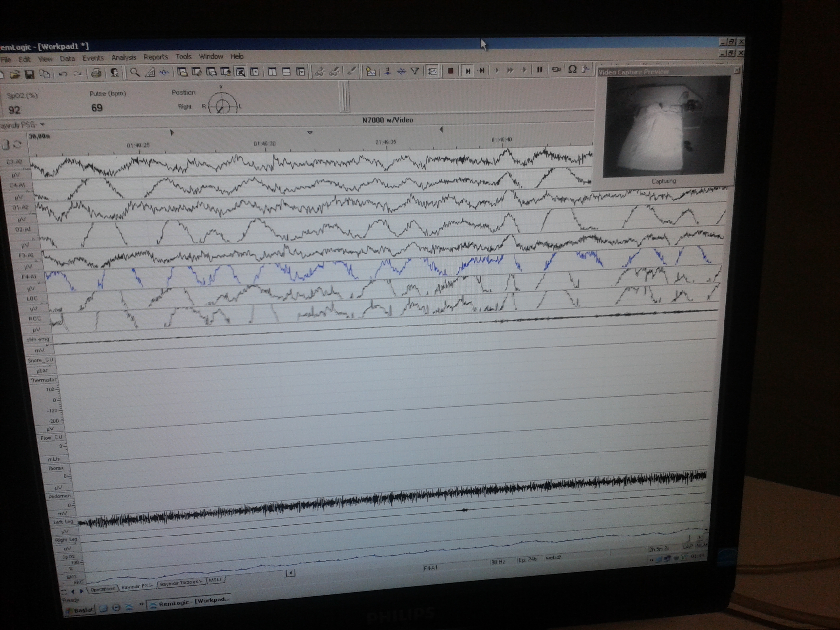Viewport: 840px width, 630px height.
Task: Click the dashed step-to-end button
Action: click(481, 70)
